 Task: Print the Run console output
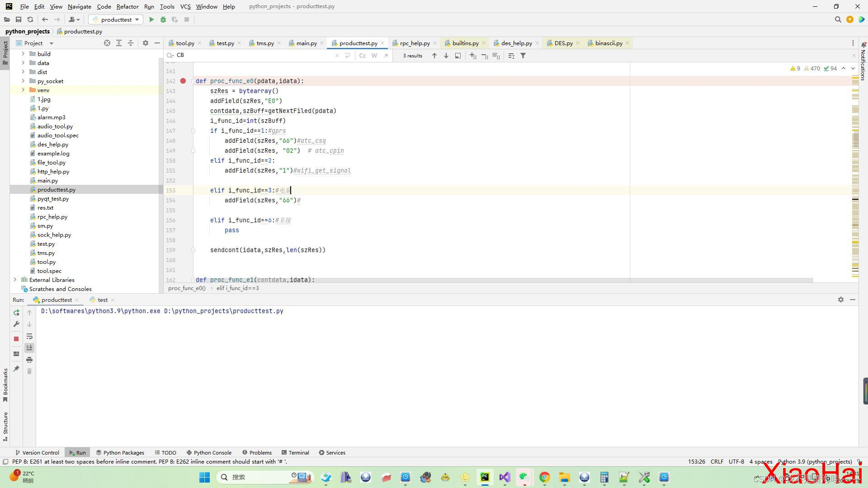[x=29, y=360]
